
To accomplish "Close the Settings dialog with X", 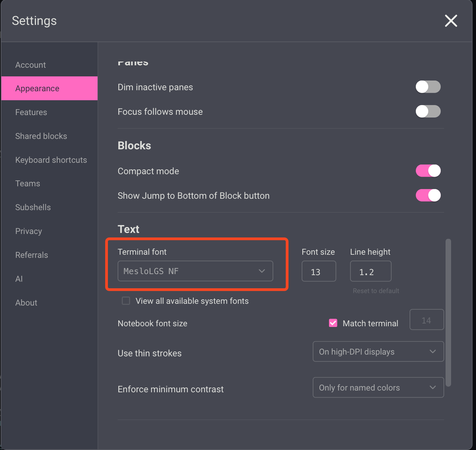I will pos(451,21).
